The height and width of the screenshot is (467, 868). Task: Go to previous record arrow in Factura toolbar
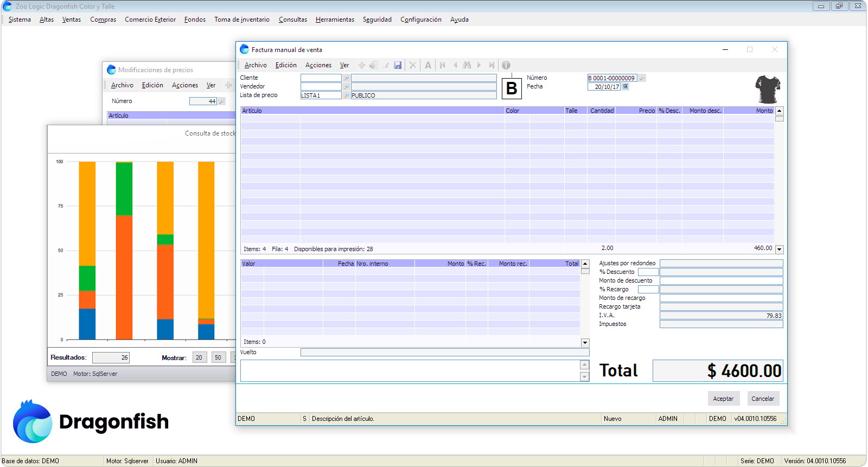tap(455, 65)
